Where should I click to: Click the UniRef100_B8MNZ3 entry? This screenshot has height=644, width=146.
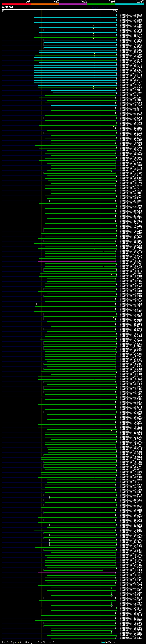point(131,269)
